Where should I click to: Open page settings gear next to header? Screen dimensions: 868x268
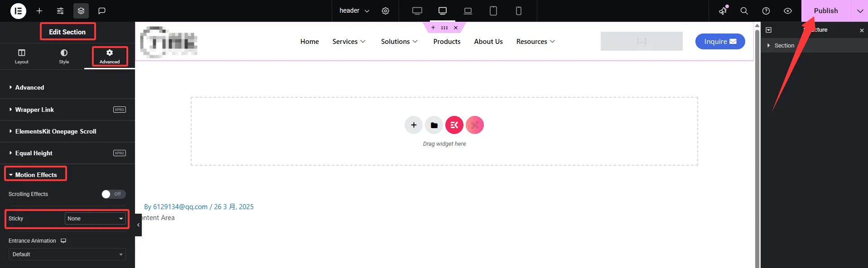tap(386, 11)
